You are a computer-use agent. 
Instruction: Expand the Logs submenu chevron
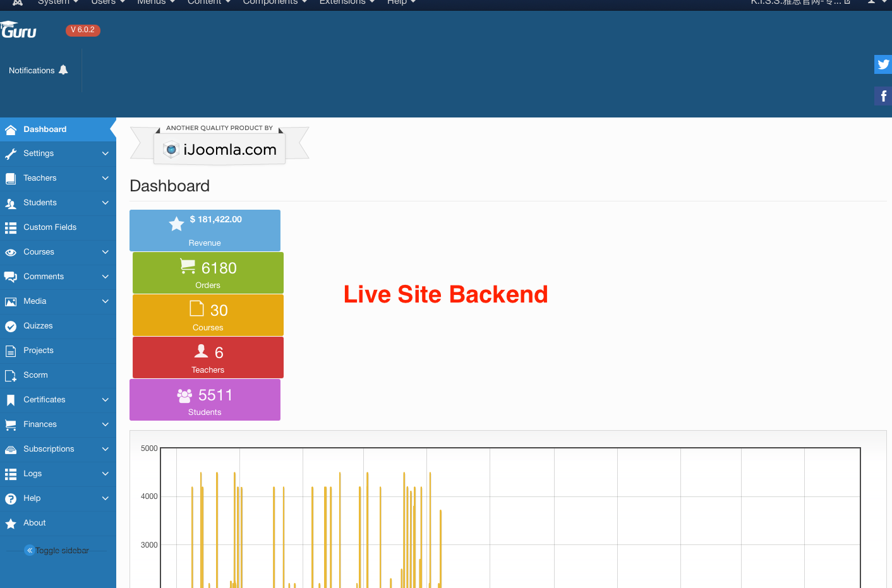pos(105,474)
